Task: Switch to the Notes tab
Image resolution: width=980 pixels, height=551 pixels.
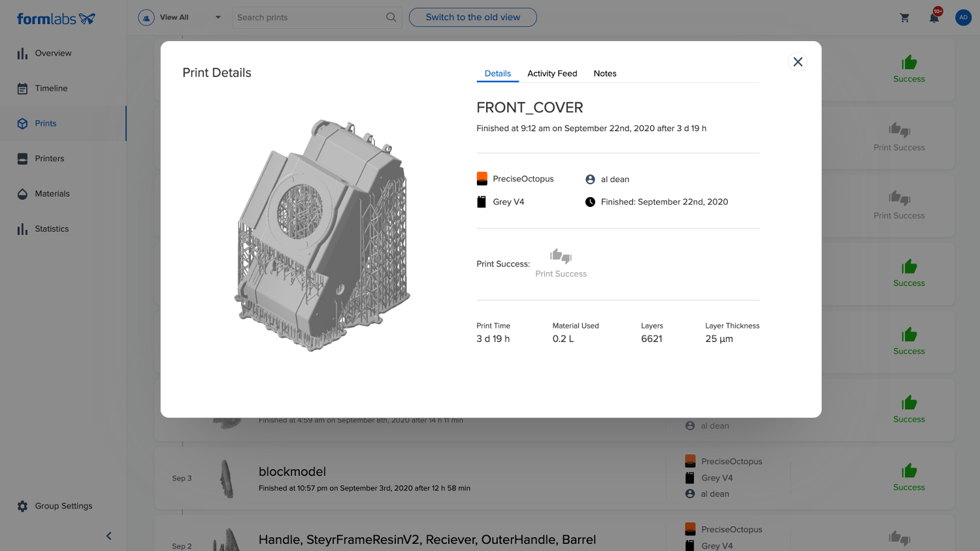Action: click(604, 74)
